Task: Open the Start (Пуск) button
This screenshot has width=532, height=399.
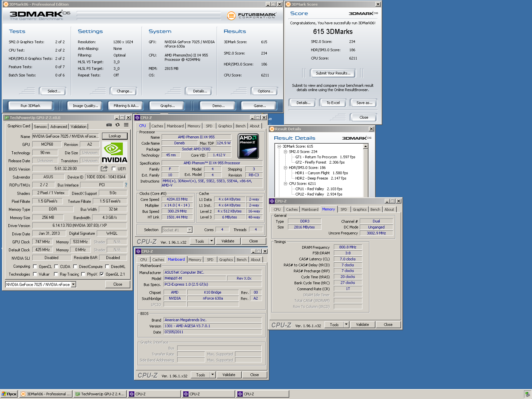Action: tap(9, 394)
